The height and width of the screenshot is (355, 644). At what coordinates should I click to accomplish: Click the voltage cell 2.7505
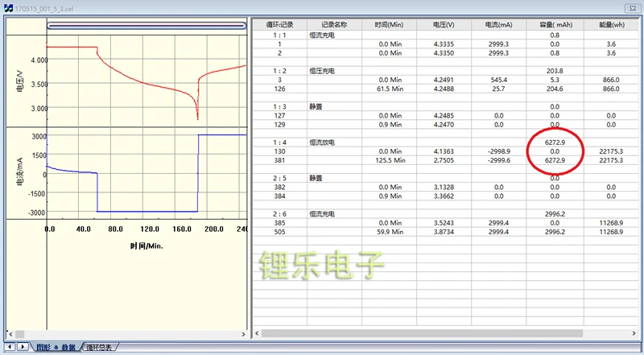(x=444, y=160)
